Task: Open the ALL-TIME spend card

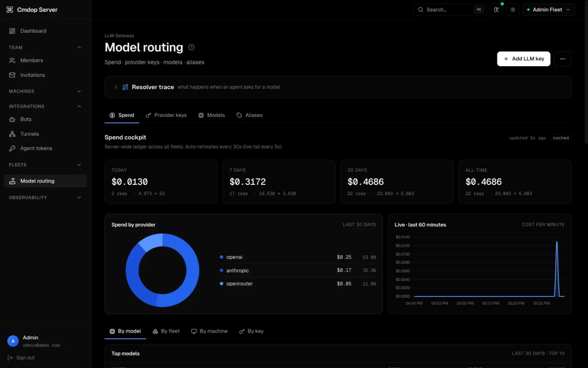Action: point(515,182)
